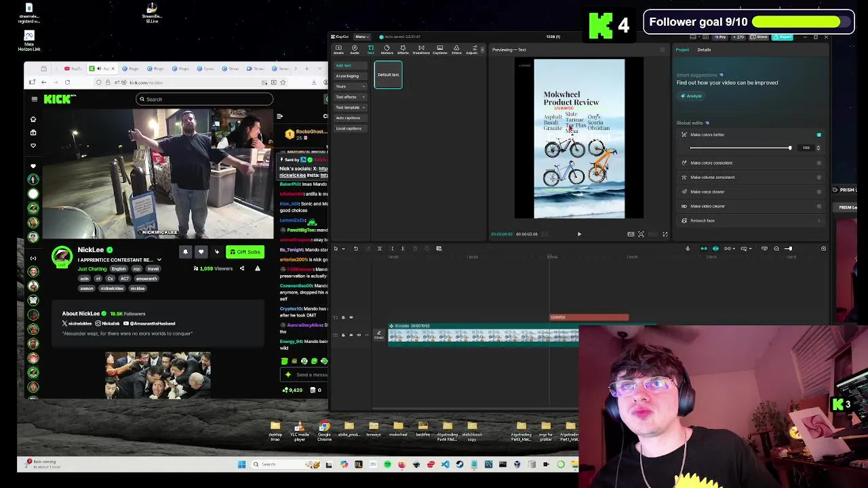868x488 pixels.
Task: Lock the main video track
Action: [x=343, y=335]
